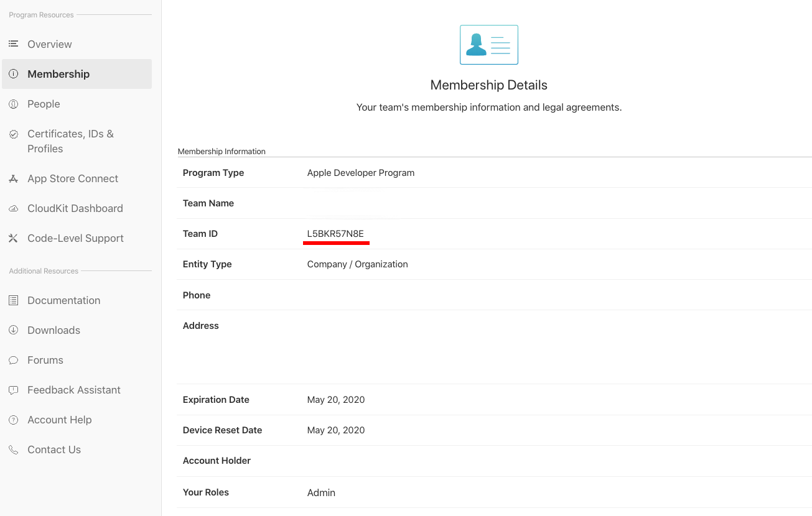
Task: Click the membership card illustration
Action: point(489,45)
